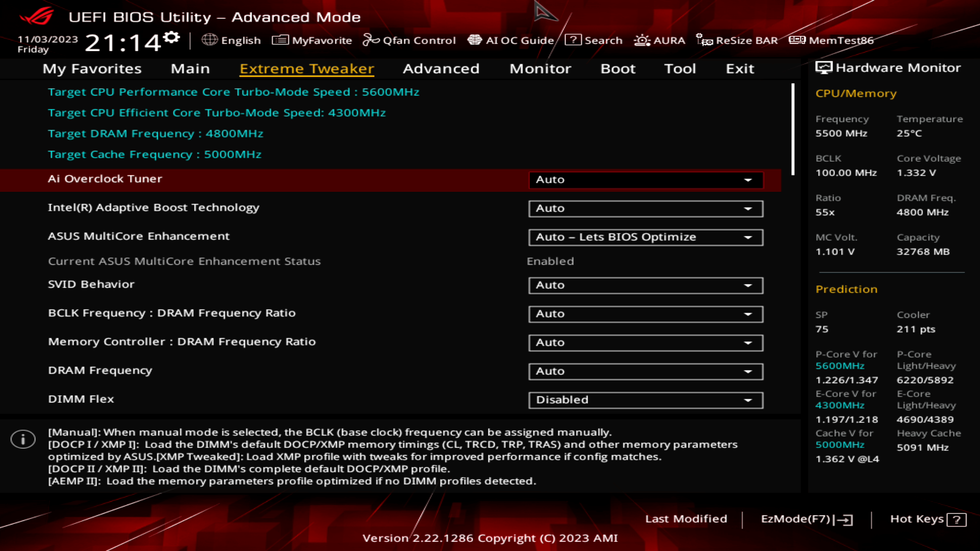Open the Monitor tab
This screenshot has width=980, height=551.
coord(540,68)
